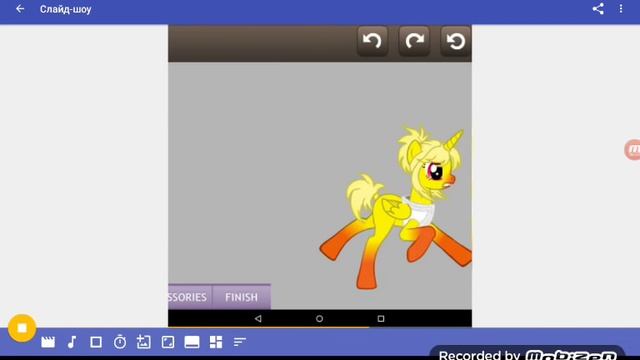This screenshot has width=640, height=360.
Task: Select the square frame tool
Action: (96, 342)
